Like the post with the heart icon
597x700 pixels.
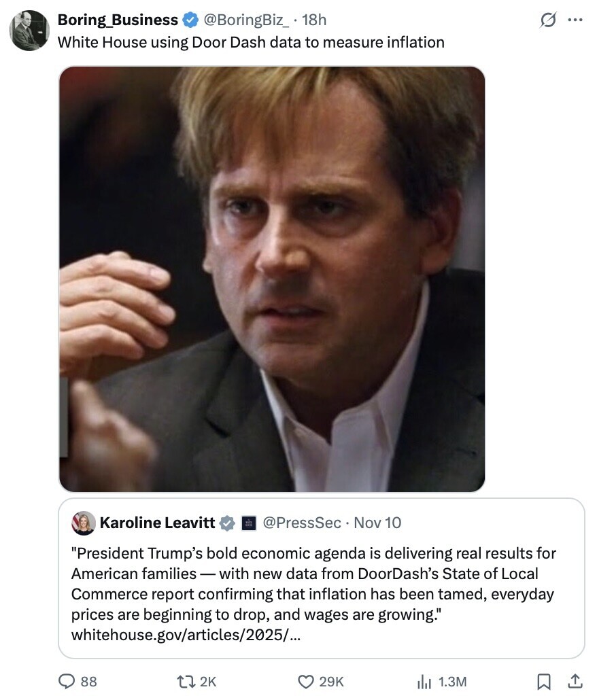(x=309, y=681)
